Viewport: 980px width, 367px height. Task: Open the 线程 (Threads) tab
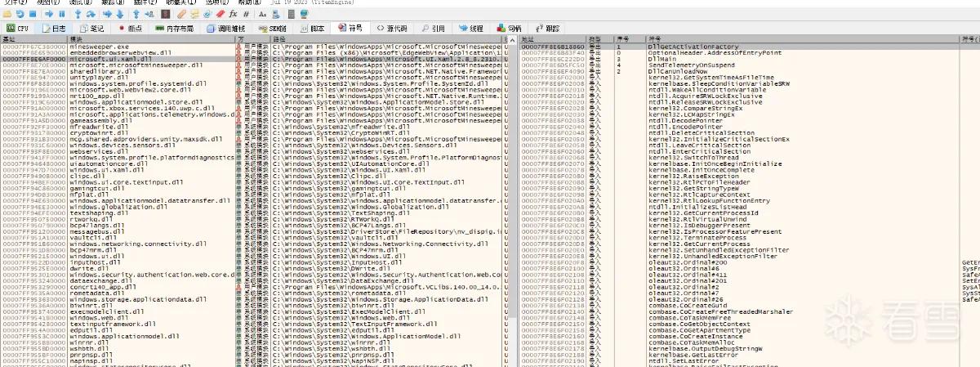click(x=470, y=28)
